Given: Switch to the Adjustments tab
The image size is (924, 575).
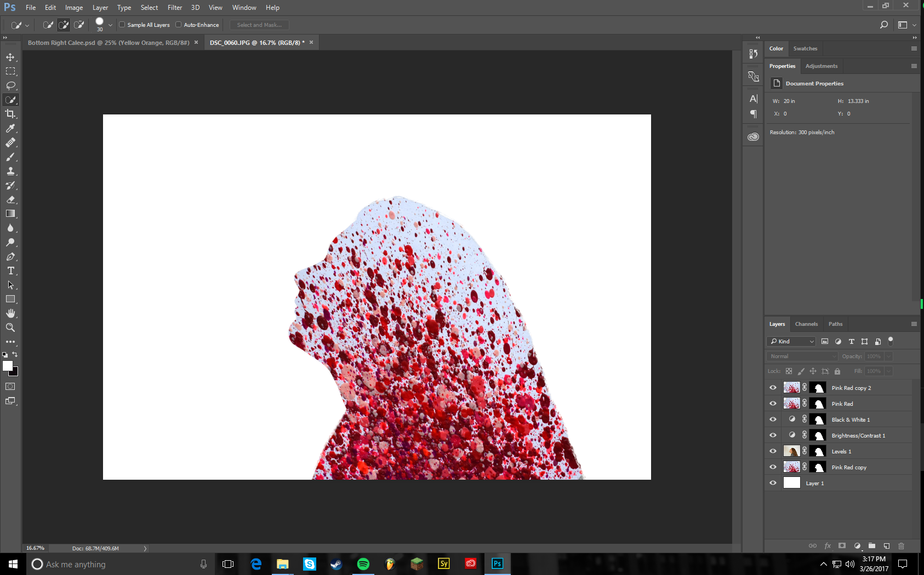Looking at the screenshot, I should coord(821,66).
